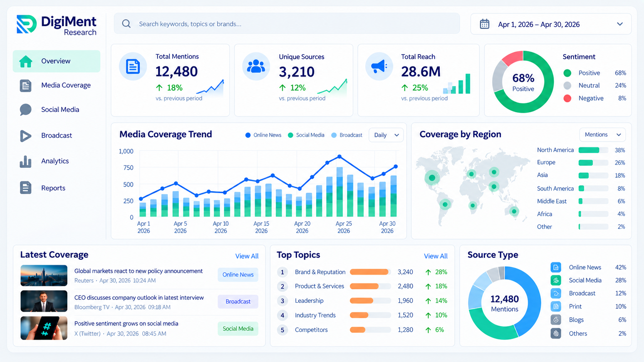Click the North America progress bar
This screenshot has width=644, height=362.
pos(593,150)
